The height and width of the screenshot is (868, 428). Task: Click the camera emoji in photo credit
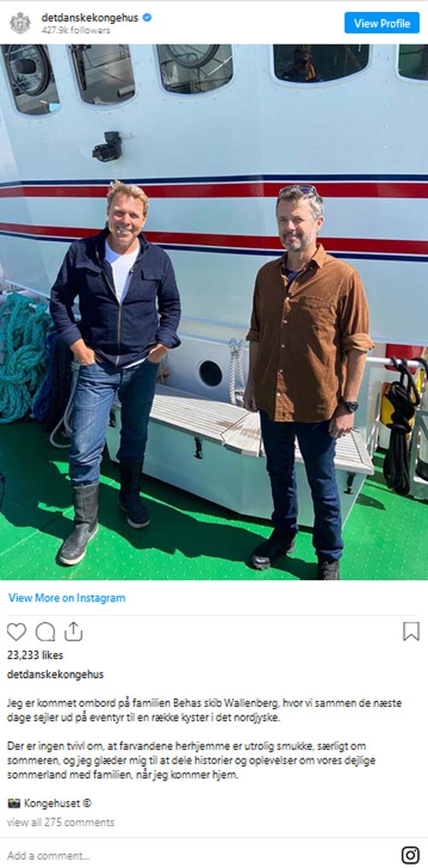tap(14, 803)
